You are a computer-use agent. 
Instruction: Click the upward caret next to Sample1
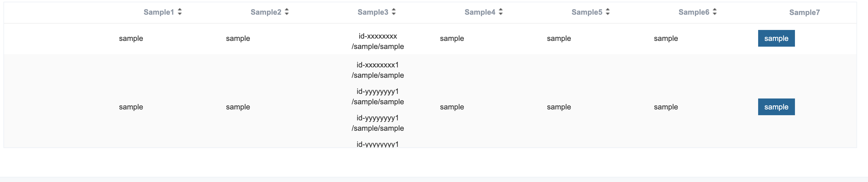[x=179, y=10]
